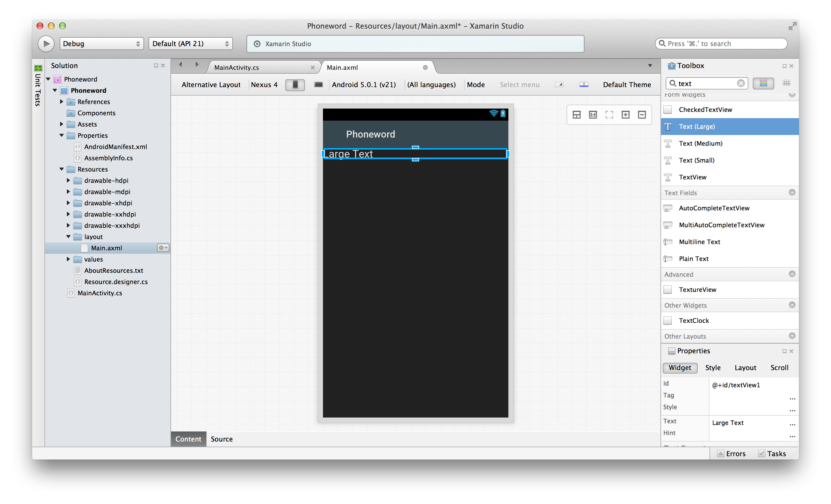
Task: Open Main.axml gear options menu
Action: click(163, 248)
